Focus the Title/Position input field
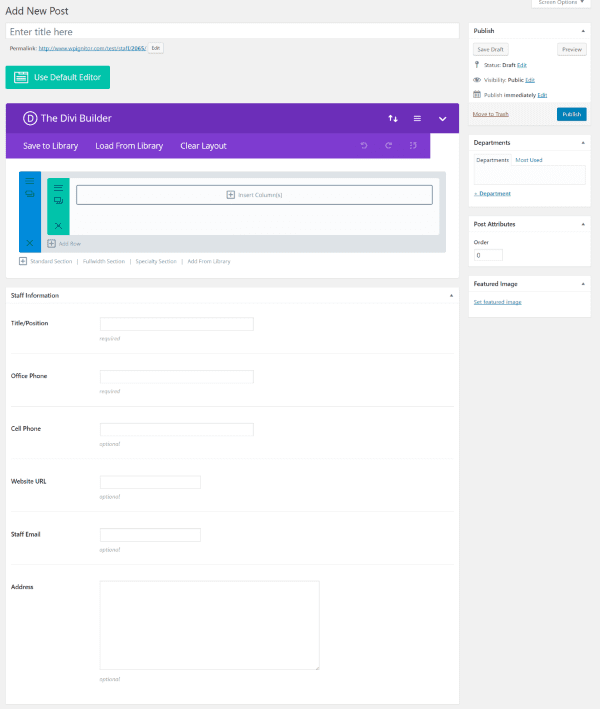 [x=177, y=324]
